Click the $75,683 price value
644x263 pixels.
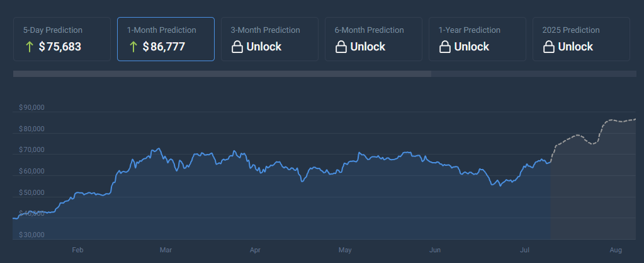(60, 47)
